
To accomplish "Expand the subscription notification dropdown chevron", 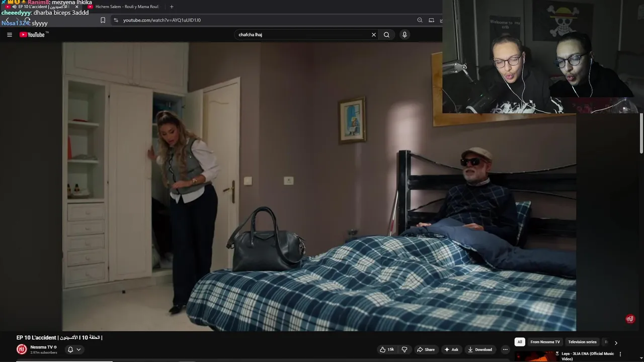I will tap(78, 349).
